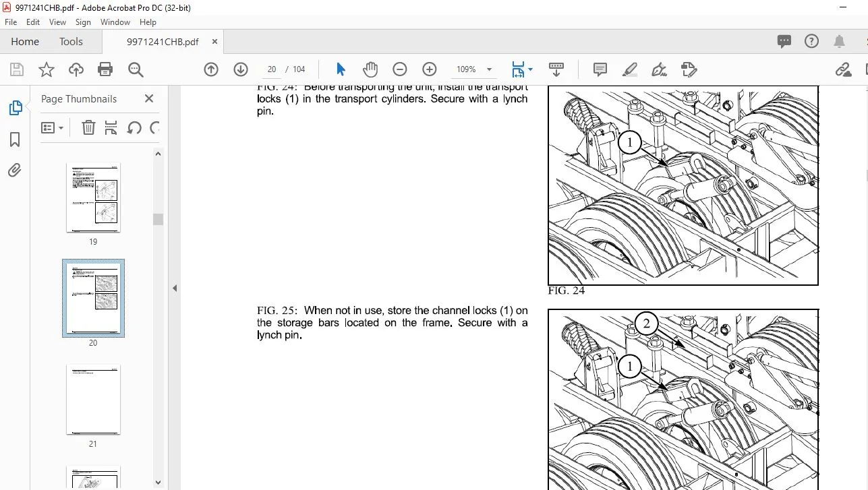
Task: Click the insert pages thumbnail icon
Action: [111, 127]
